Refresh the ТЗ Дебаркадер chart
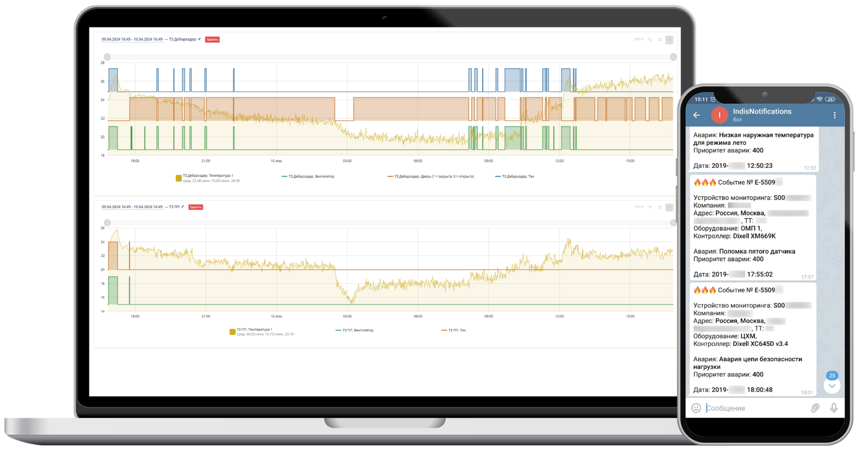Screen dimensions: 868x459 660,40
